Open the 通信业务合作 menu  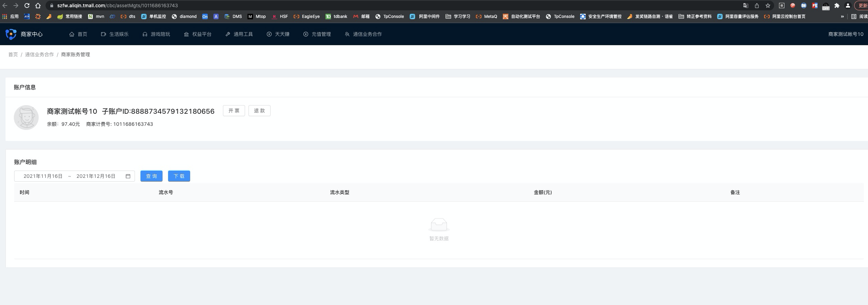(x=363, y=34)
